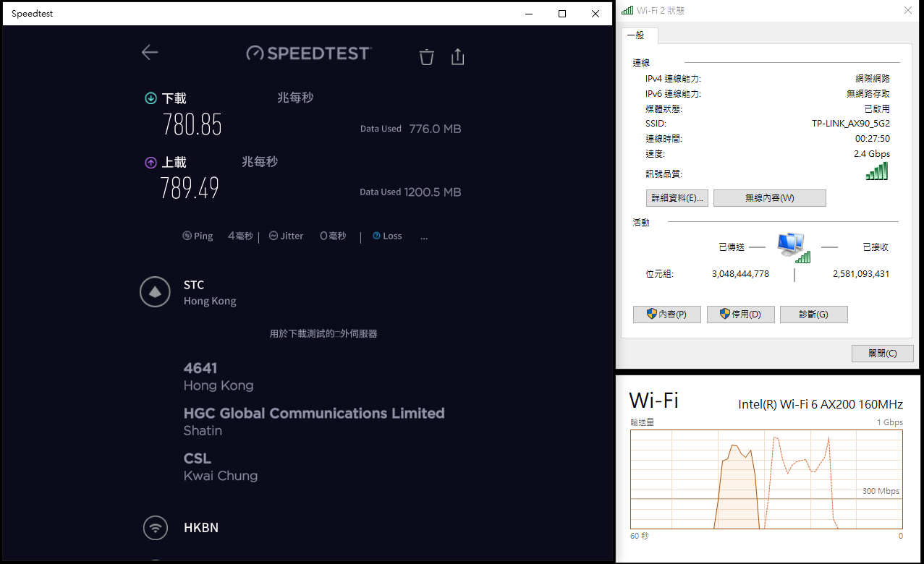Click the Ping icon
Screen dimensions: 924x564
(x=187, y=236)
